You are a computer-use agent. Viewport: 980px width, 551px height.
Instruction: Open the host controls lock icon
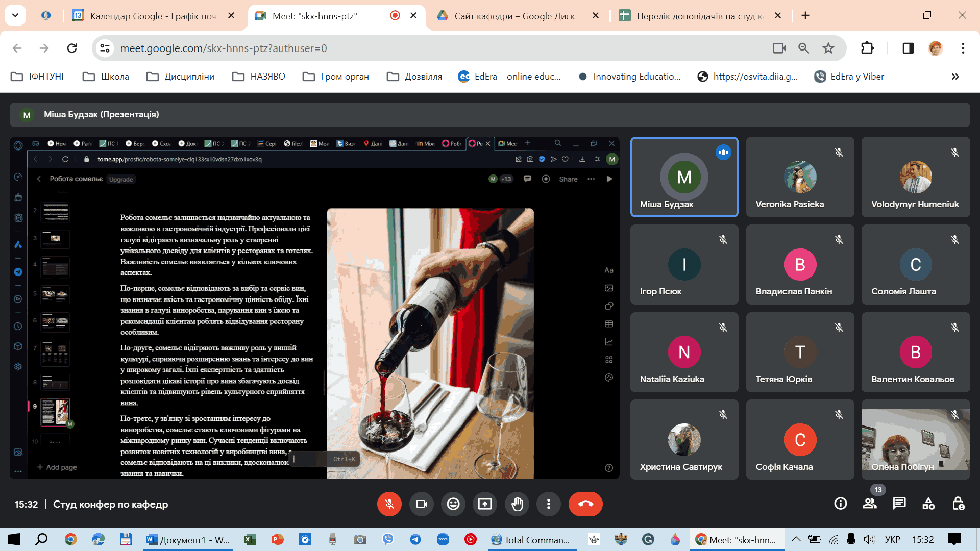958,504
